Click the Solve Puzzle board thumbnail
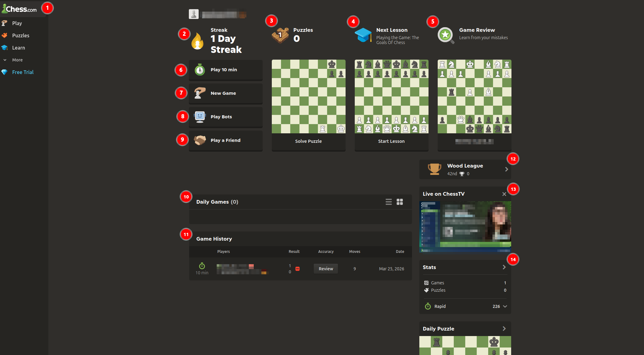 tap(309, 97)
